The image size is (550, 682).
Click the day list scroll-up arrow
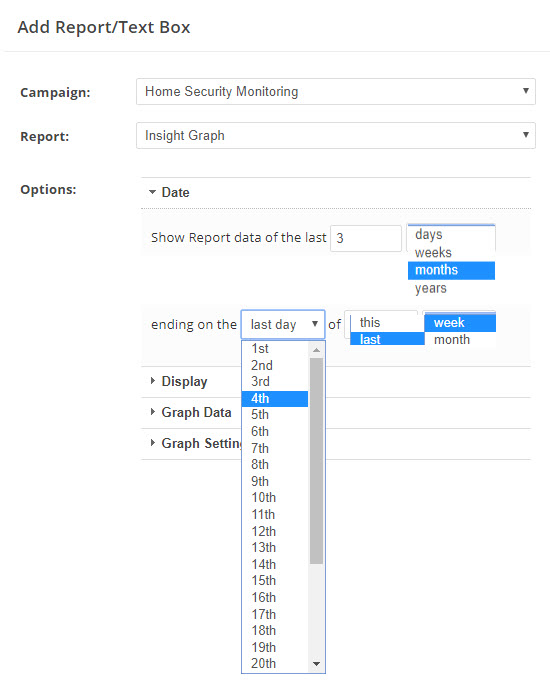coord(317,350)
